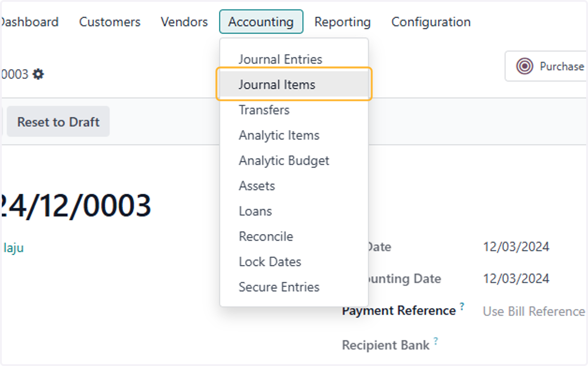Open Lock Dates from the dropdown
Image resolution: width=588 pixels, height=366 pixels.
[x=294, y=261]
